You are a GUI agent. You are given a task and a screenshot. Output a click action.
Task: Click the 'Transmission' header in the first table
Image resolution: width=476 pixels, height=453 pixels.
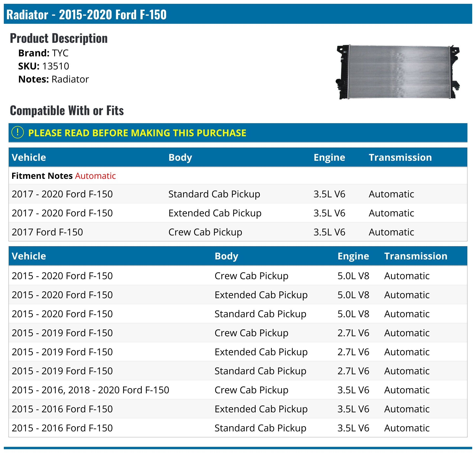pos(400,157)
